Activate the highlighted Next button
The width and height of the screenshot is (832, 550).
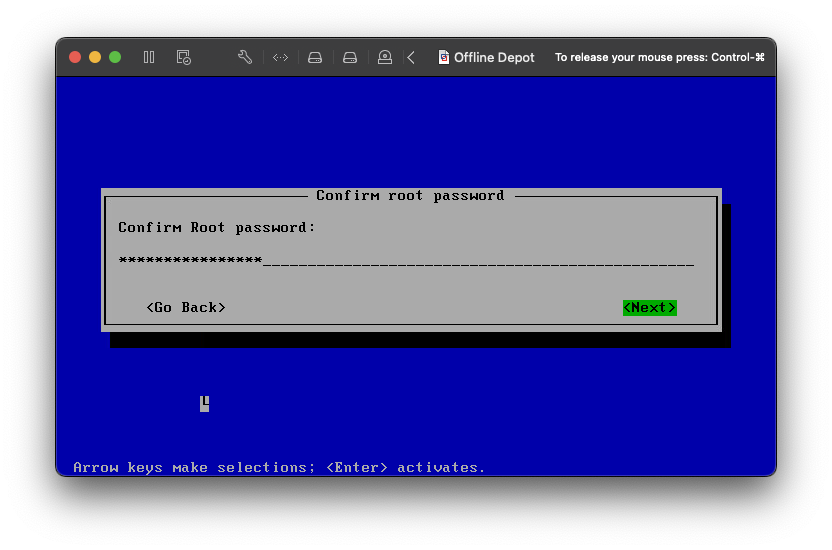(649, 307)
